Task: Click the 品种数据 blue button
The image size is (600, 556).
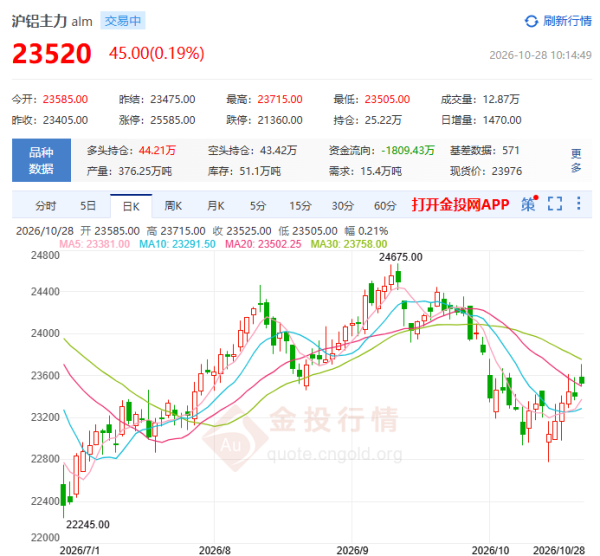Action: 41,160
